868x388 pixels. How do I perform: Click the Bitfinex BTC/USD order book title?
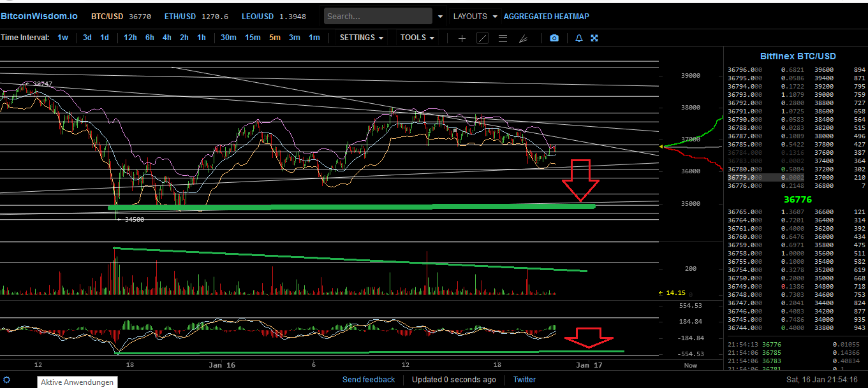(798, 56)
